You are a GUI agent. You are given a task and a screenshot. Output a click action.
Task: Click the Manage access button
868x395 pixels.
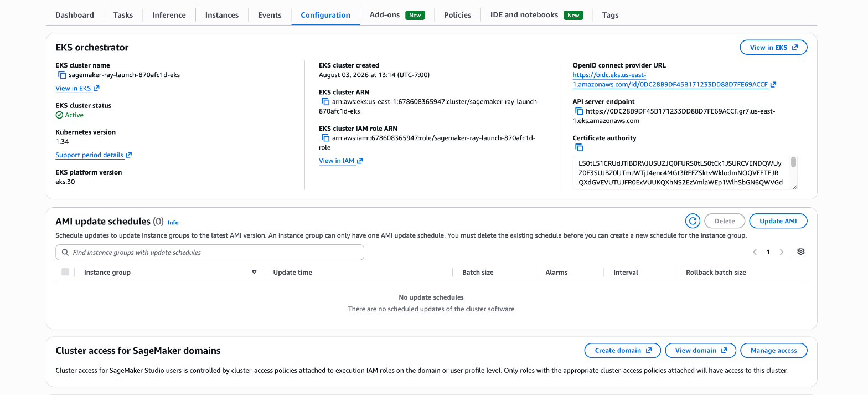point(774,351)
